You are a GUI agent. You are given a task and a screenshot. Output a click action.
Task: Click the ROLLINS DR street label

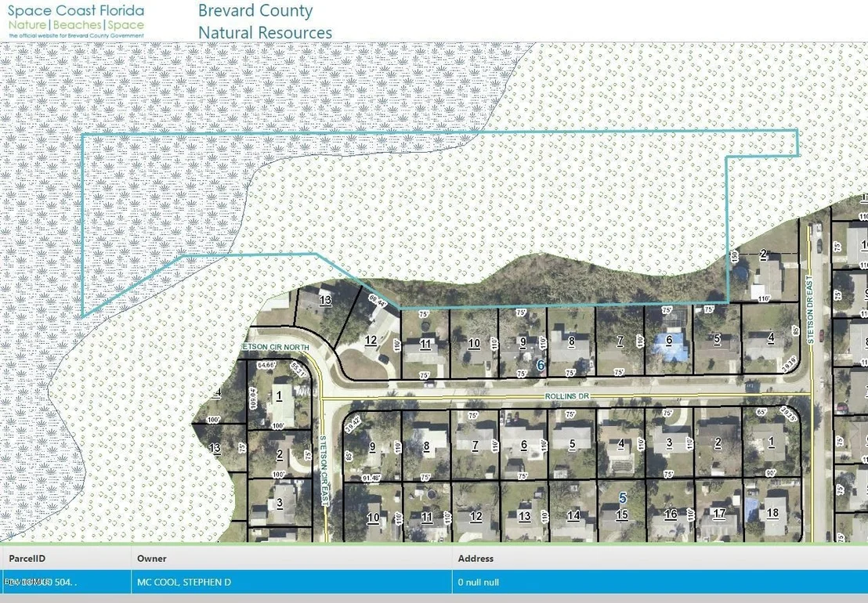567,396
